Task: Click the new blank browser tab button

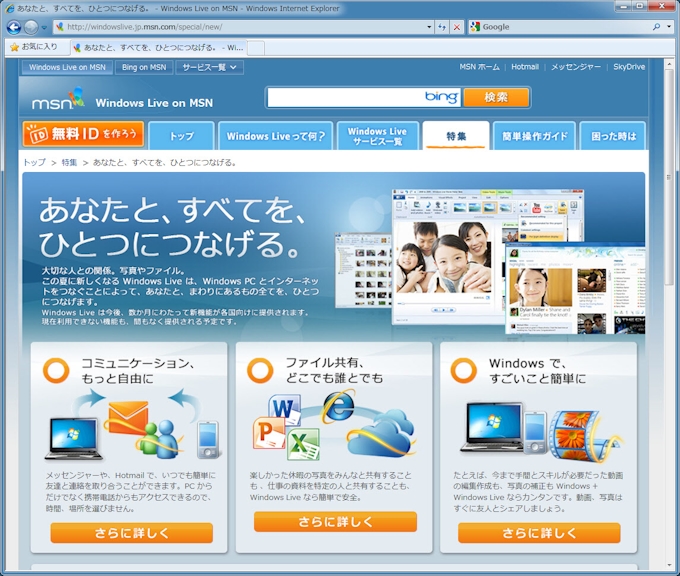Action: pyautogui.click(x=256, y=47)
